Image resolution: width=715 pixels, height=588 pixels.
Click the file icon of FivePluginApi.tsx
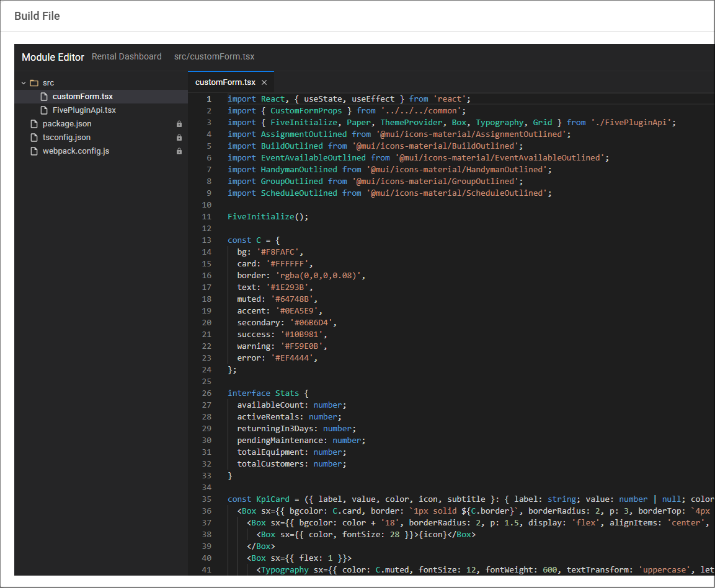pos(44,110)
